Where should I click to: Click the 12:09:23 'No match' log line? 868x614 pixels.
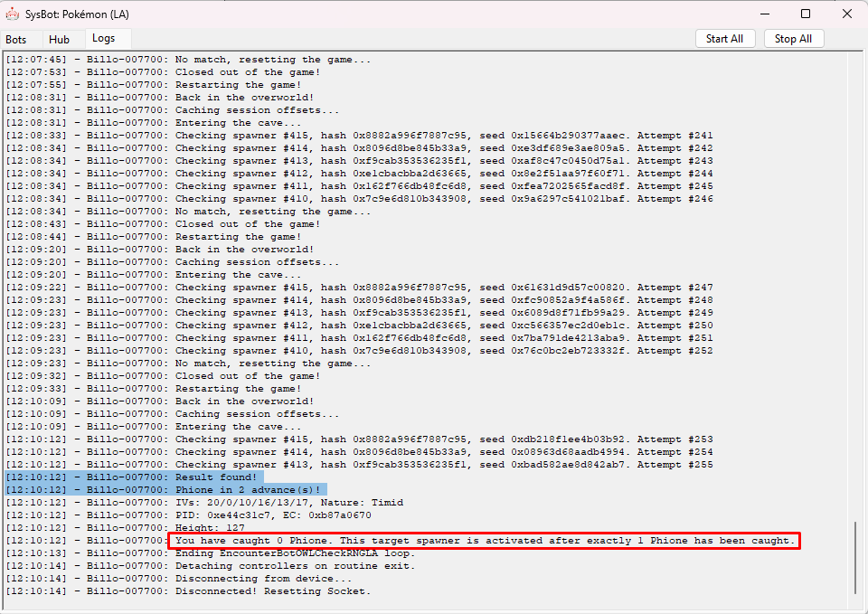tap(188, 364)
